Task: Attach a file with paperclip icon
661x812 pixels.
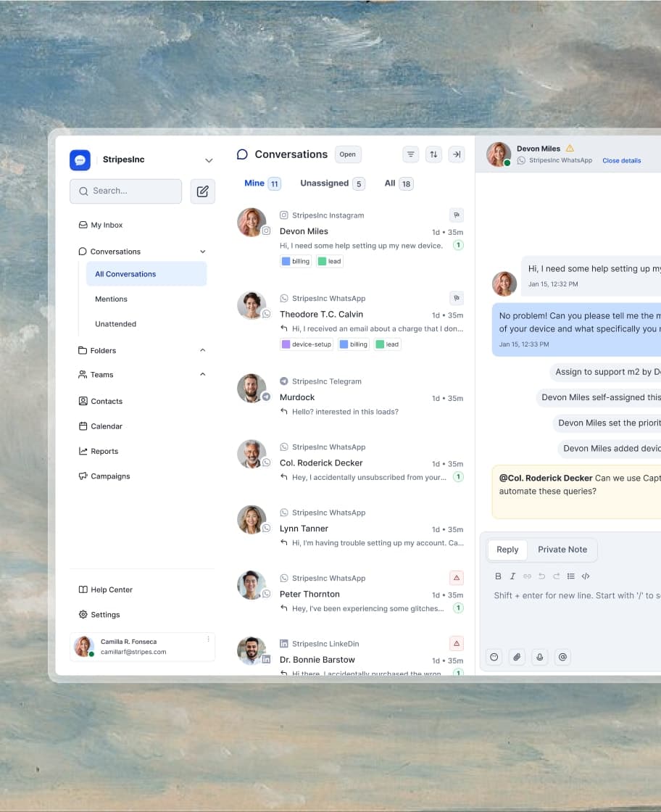Action: 517,657
